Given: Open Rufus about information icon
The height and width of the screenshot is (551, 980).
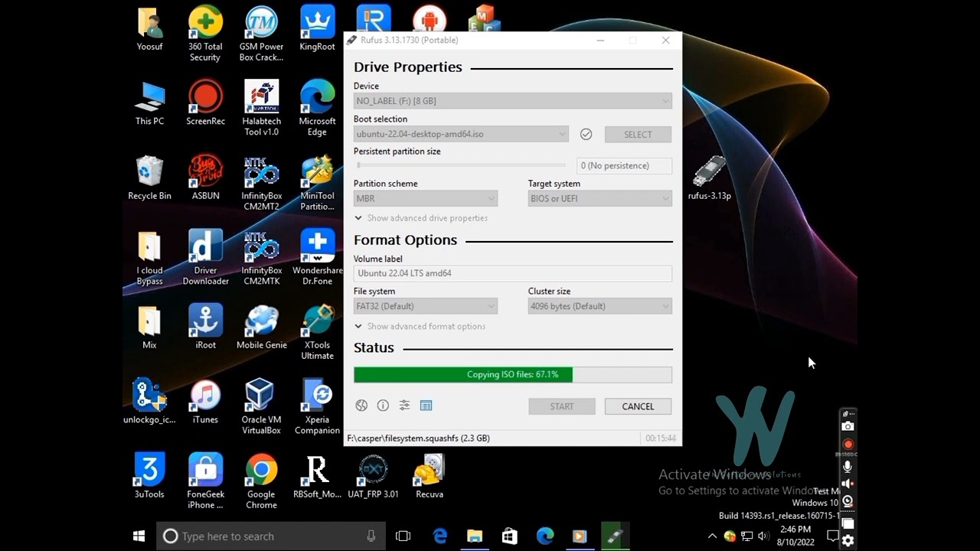Looking at the screenshot, I should point(383,406).
